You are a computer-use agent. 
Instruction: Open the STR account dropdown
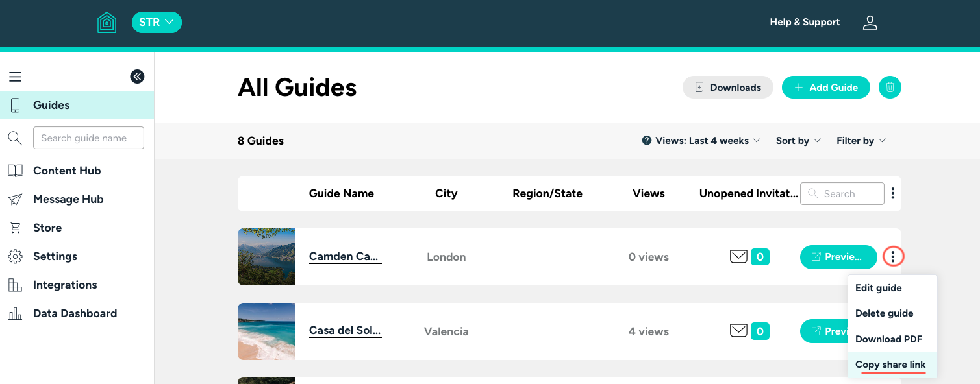click(157, 22)
